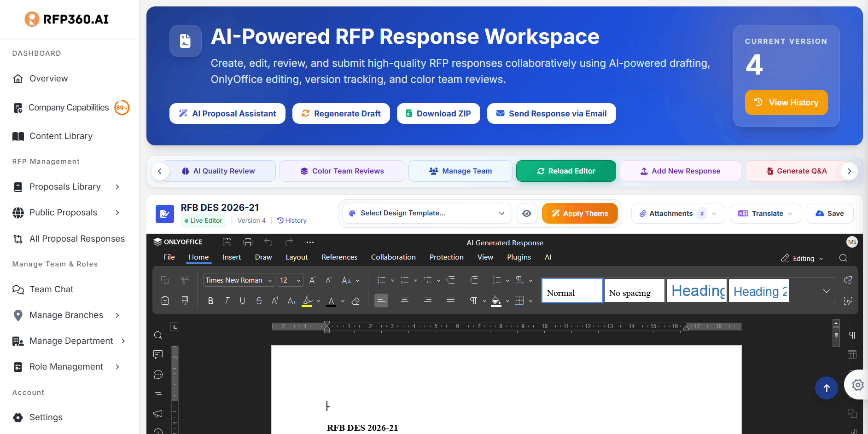Open the Replace tool in the ribbon

tap(848, 280)
